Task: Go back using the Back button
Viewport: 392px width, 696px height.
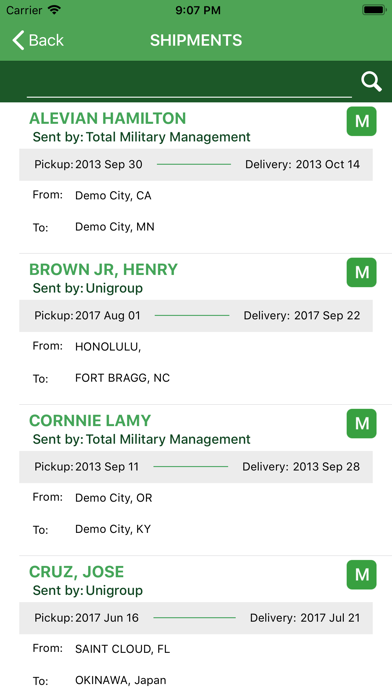Action: point(38,40)
